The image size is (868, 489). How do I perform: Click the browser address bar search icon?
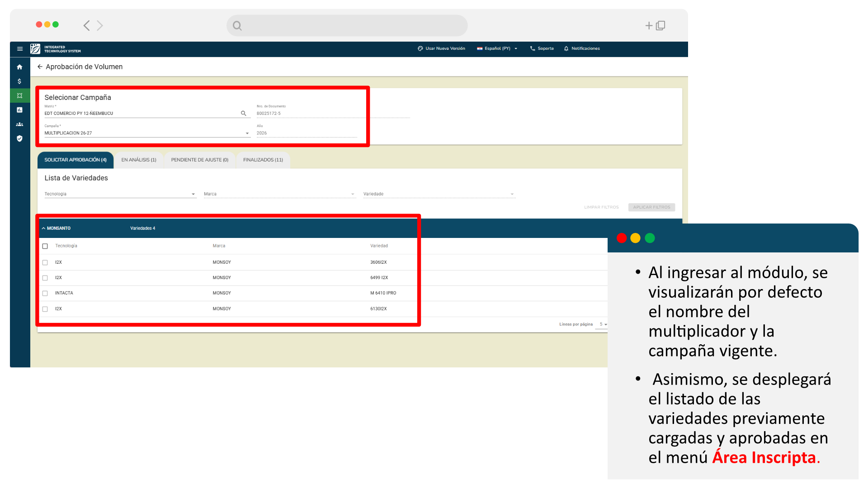coord(237,26)
